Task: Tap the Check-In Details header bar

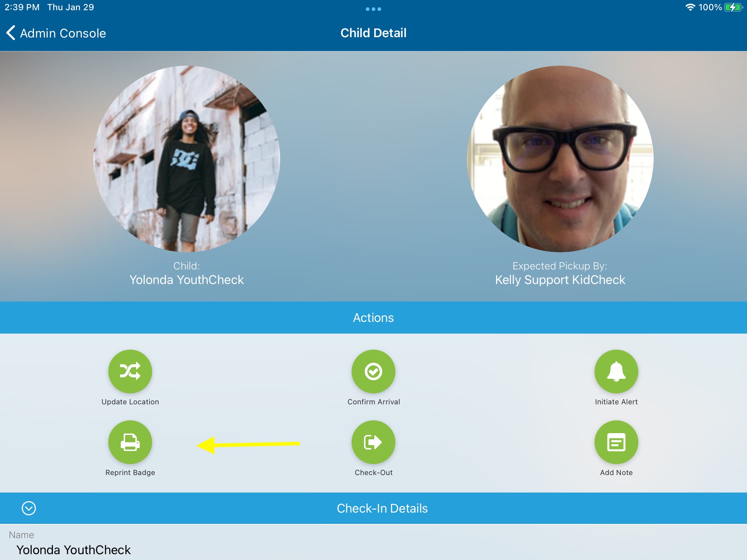Action: [382, 508]
